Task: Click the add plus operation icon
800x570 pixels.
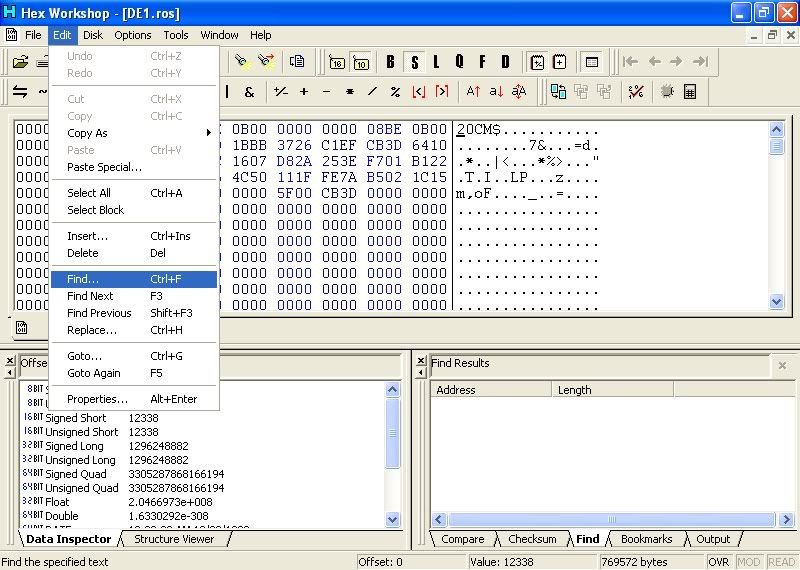Action: pyautogui.click(x=304, y=92)
